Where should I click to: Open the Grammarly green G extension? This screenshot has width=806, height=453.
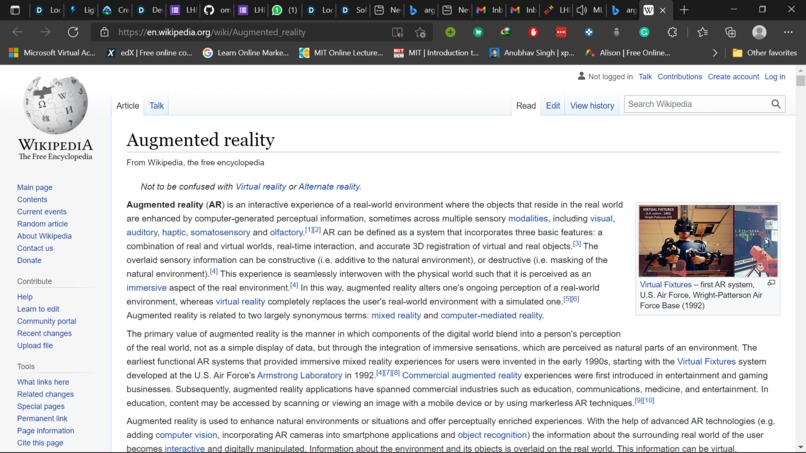(644, 32)
